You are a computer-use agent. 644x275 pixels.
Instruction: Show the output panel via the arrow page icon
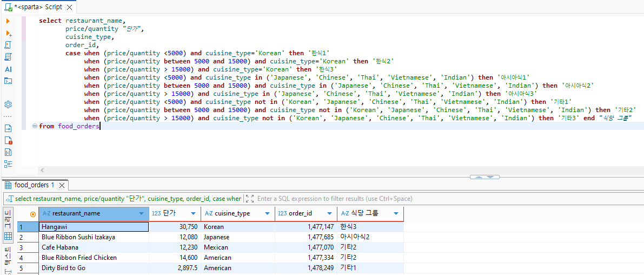[8, 128]
